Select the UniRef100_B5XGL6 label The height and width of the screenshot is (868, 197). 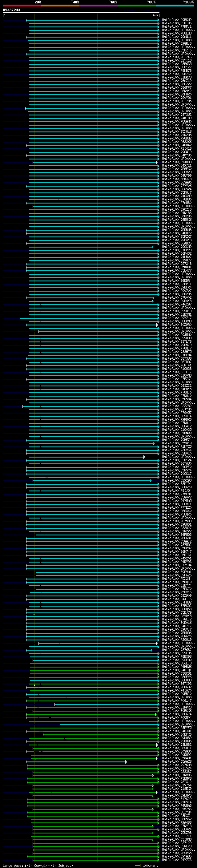(177, 131)
